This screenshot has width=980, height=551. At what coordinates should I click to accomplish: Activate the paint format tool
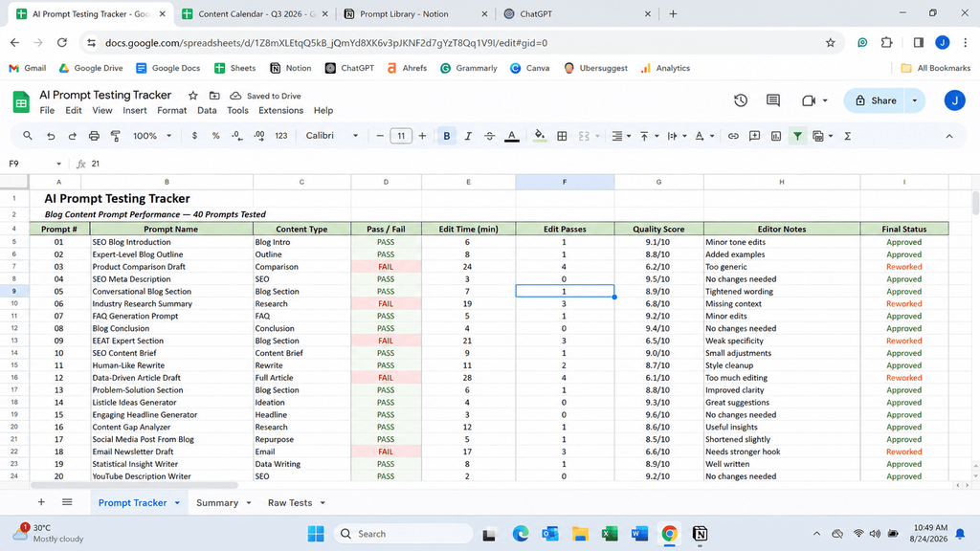116,136
